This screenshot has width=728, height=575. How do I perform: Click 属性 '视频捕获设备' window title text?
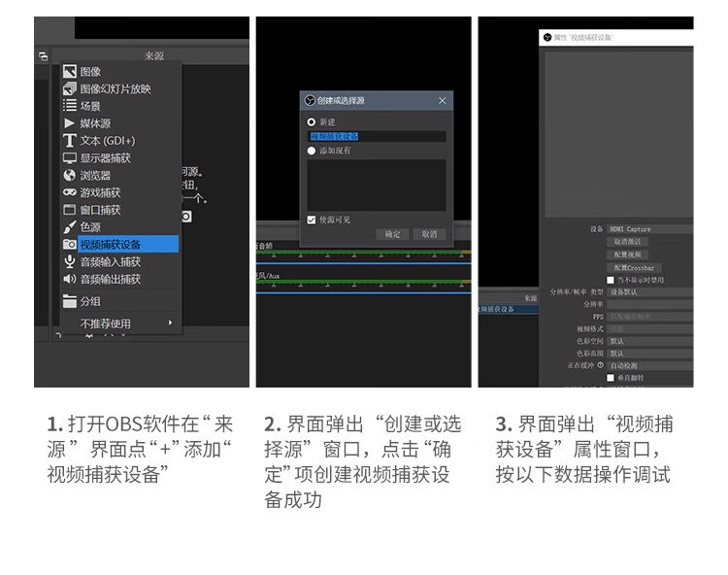click(x=583, y=37)
